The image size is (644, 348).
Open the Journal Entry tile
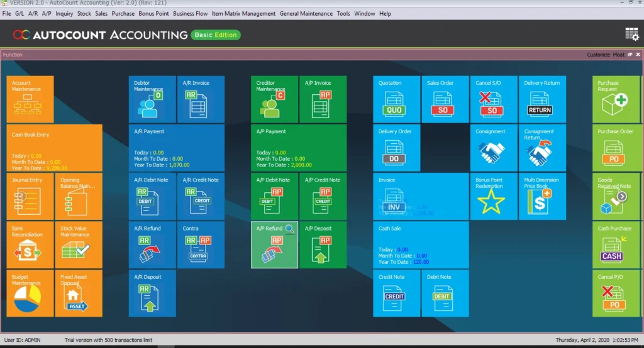pos(30,196)
